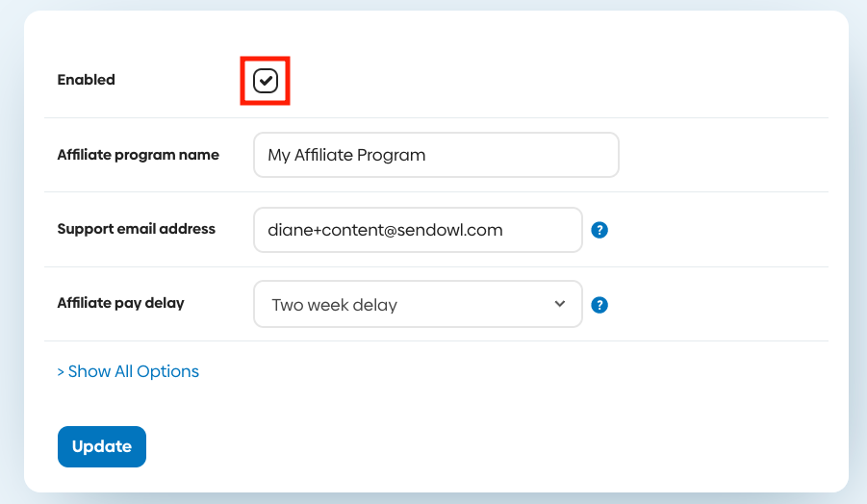Click the arrow before Show All Options

(x=61, y=372)
